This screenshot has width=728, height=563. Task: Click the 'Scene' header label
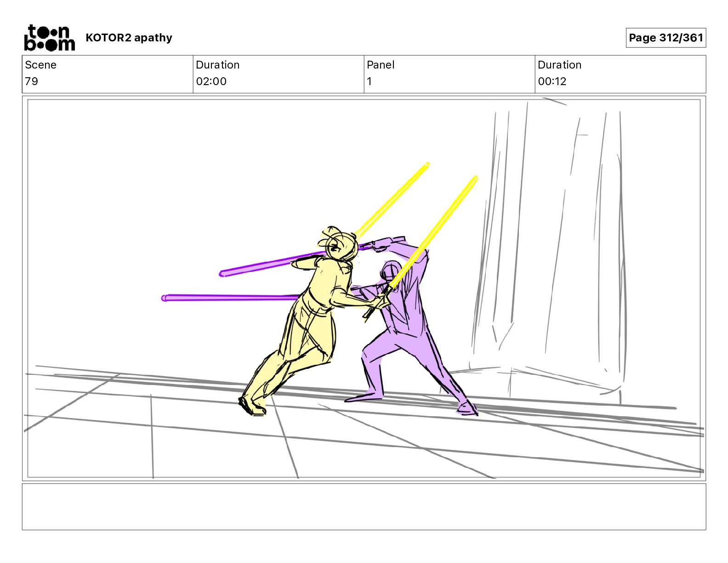pos(40,65)
